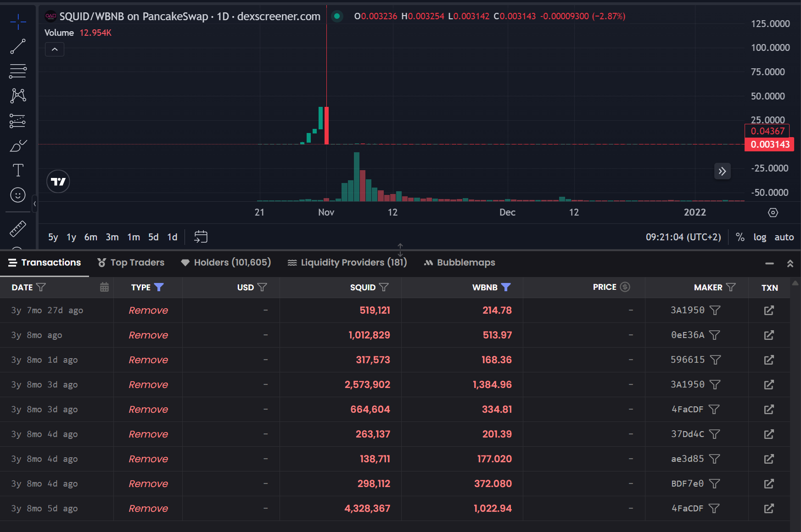Filter by maker 37Dd4C
Image resolution: width=801 pixels, height=532 pixels.
point(714,434)
